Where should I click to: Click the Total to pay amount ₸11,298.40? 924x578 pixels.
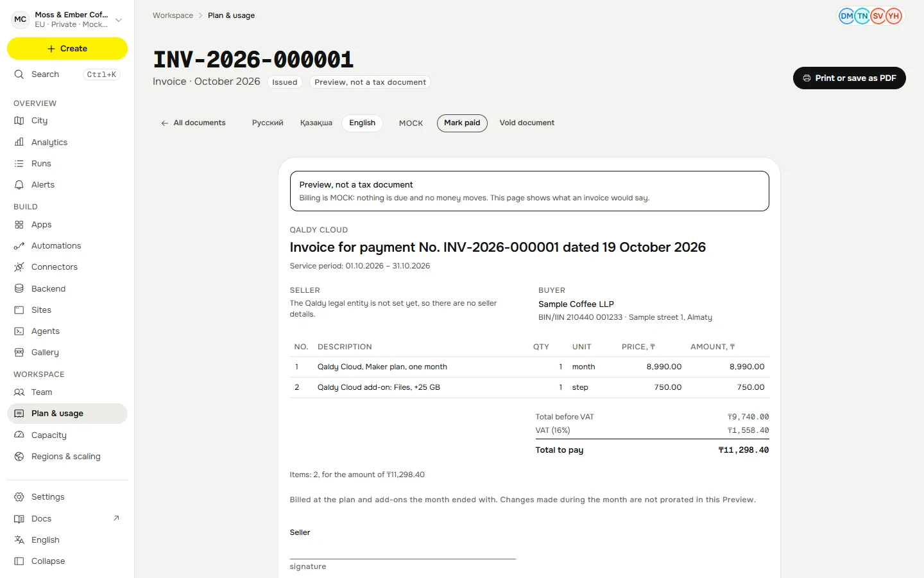(744, 450)
